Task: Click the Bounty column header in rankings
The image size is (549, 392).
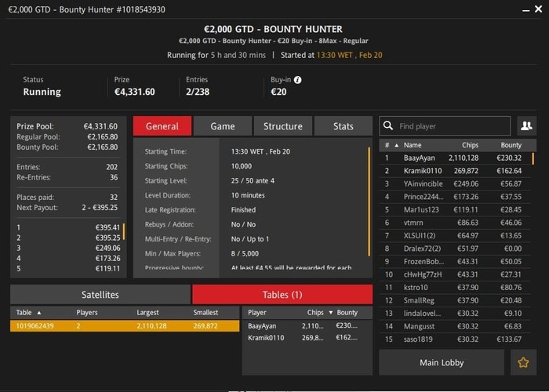Action: pos(511,145)
